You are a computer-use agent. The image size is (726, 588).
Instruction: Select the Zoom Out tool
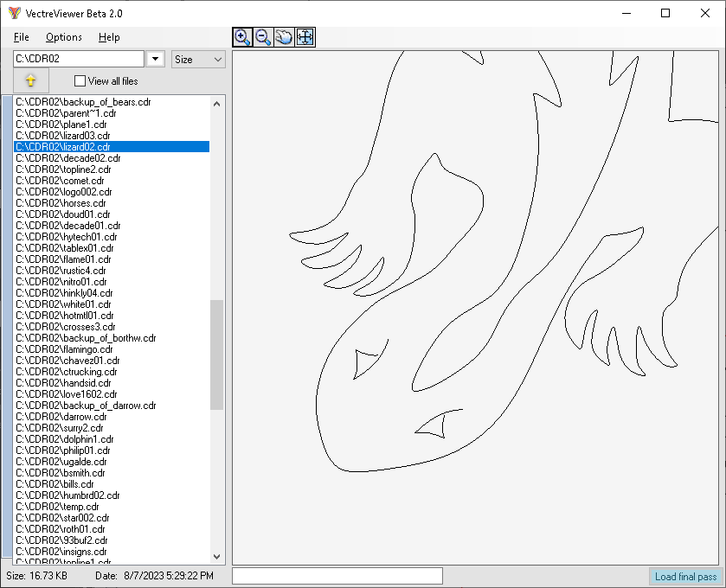pyautogui.click(x=263, y=37)
